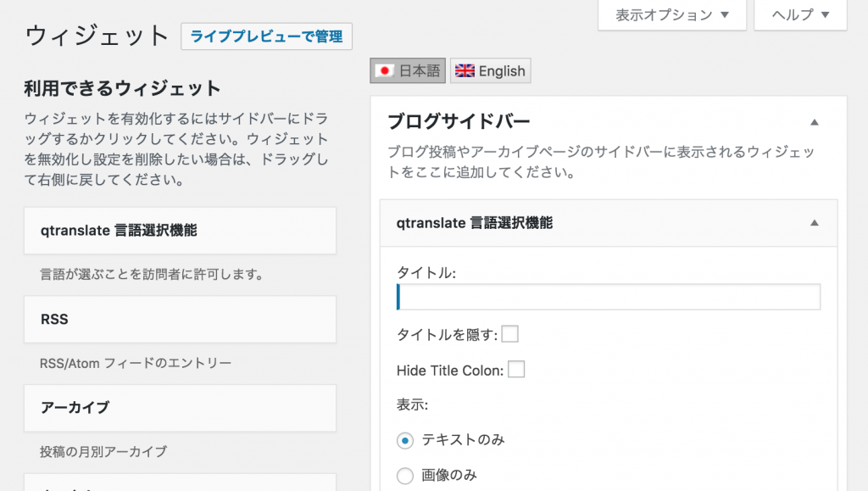Open the ヘルプ dropdown
Viewport: 868px width, 491px height.
point(798,14)
